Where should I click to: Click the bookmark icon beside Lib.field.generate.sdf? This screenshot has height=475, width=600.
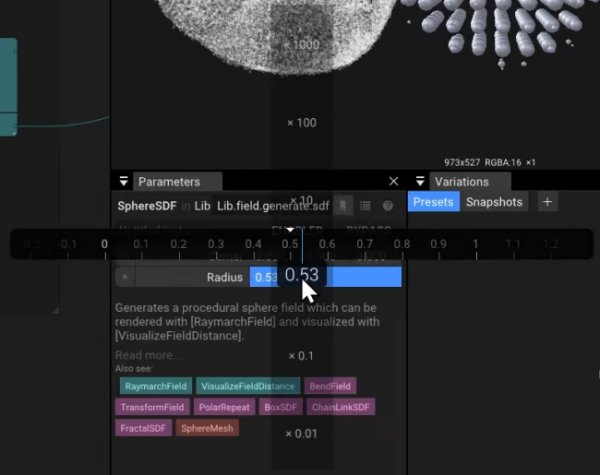[343, 206]
